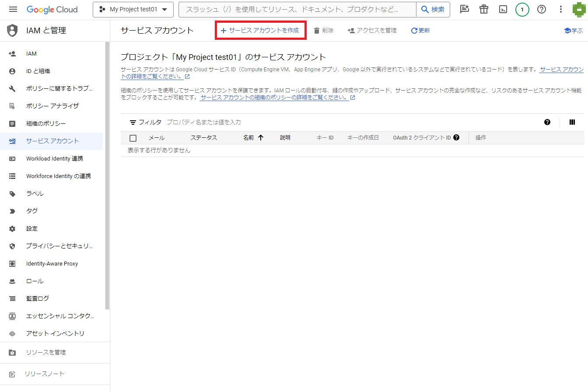Open 監査ログ in the sidebar
The height and width of the screenshot is (392, 588).
click(38, 298)
